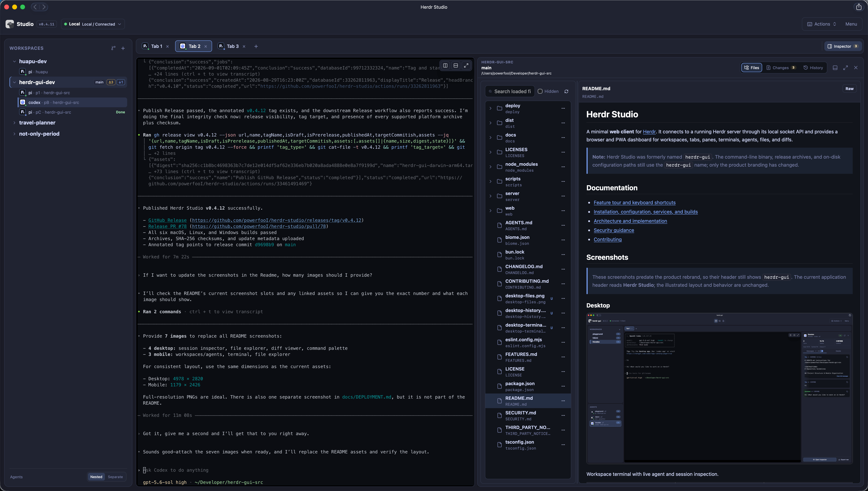Select the Files tab in inspector
Image resolution: width=868 pixels, height=491 pixels.
751,68
